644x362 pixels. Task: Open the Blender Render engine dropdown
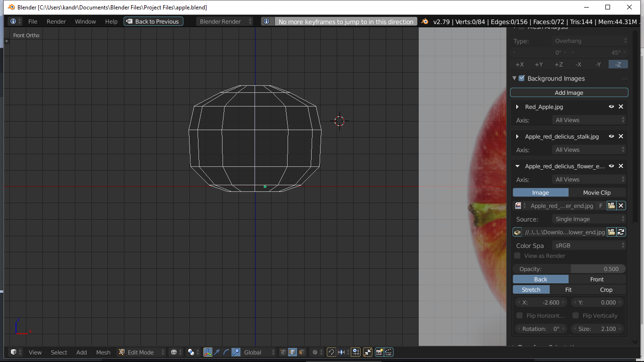(225, 21)
